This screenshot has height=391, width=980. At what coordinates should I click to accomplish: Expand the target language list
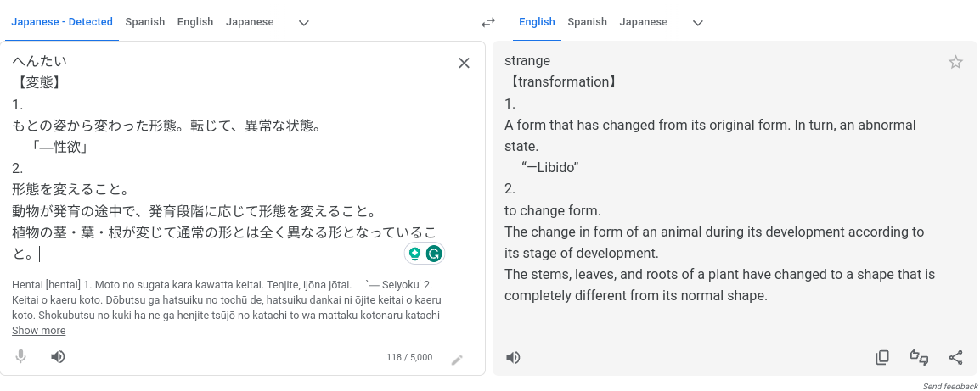697,23
